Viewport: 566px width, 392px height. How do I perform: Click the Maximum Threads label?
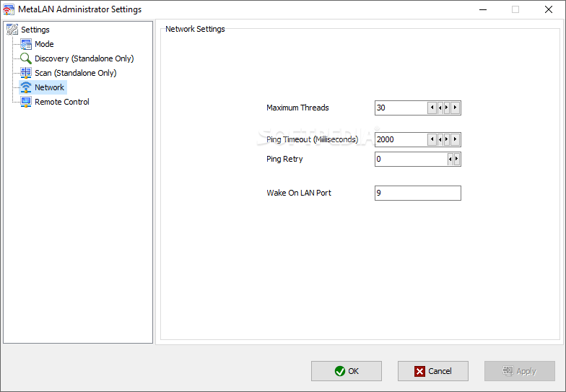pos(297,108)
